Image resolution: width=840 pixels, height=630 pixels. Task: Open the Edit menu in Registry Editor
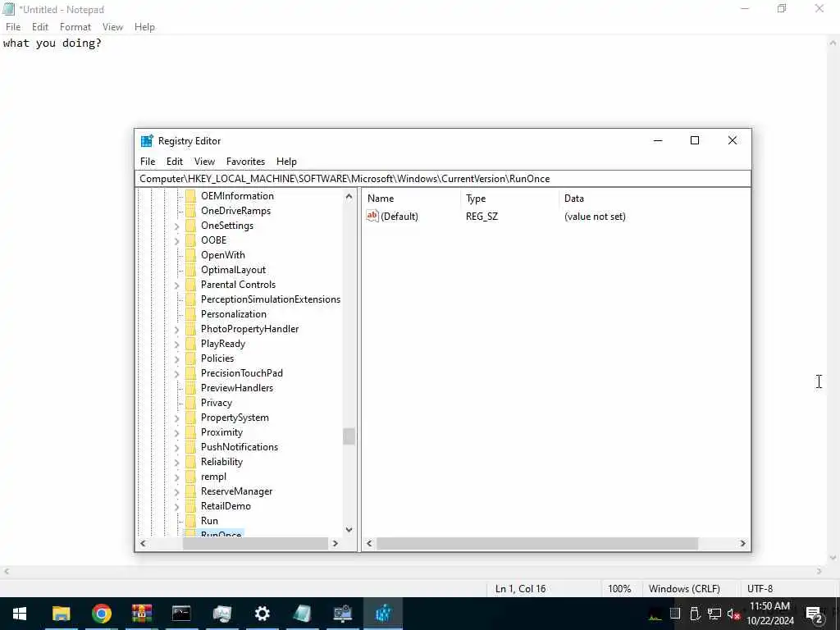click(175, 162)
